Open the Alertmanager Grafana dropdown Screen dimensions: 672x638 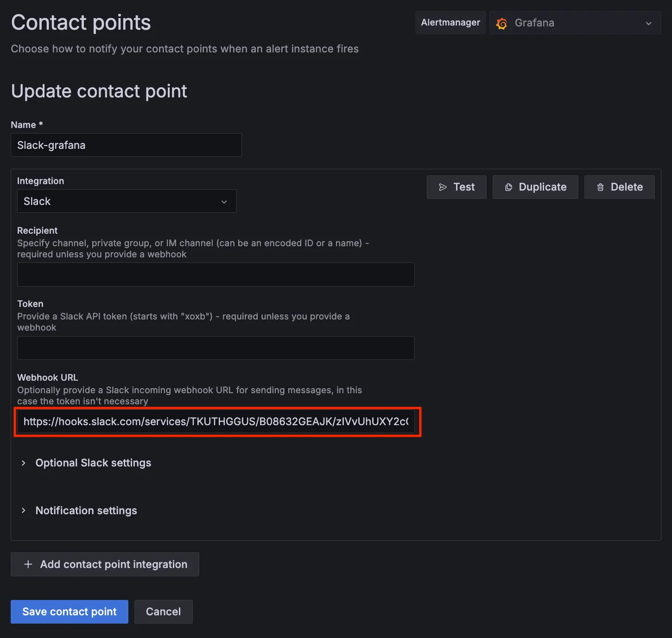[x=575, y=23]
